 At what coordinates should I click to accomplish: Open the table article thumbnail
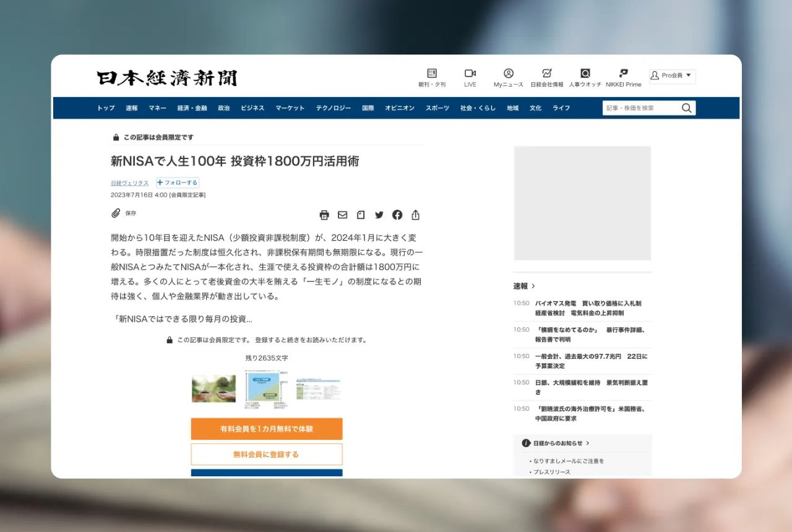pos(318,389)
